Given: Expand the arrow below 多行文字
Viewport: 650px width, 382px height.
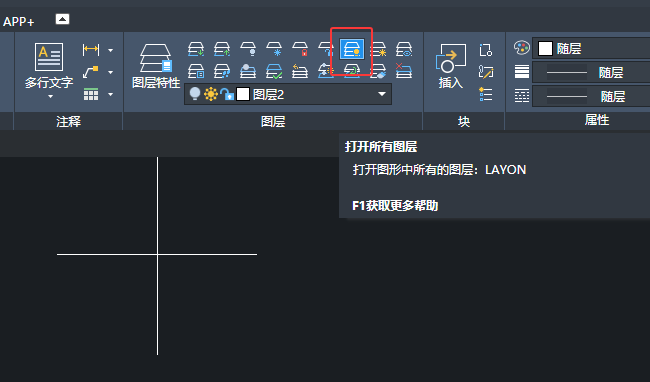Looking at the screenshot, I should [x=50, y=97].
